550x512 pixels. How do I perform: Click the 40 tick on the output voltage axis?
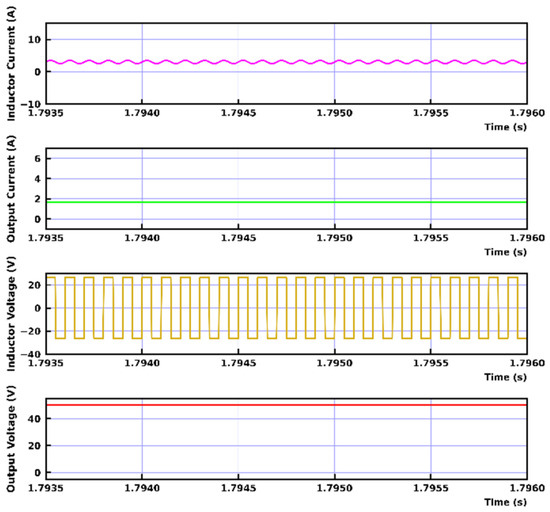pyautogui.click(x=34, y=419)
